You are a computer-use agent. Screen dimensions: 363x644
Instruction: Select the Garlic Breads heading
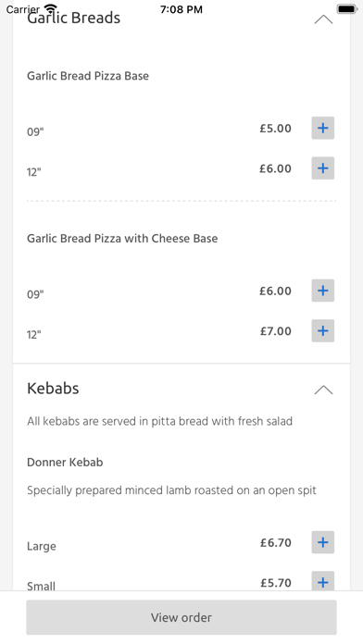(73, 19)
